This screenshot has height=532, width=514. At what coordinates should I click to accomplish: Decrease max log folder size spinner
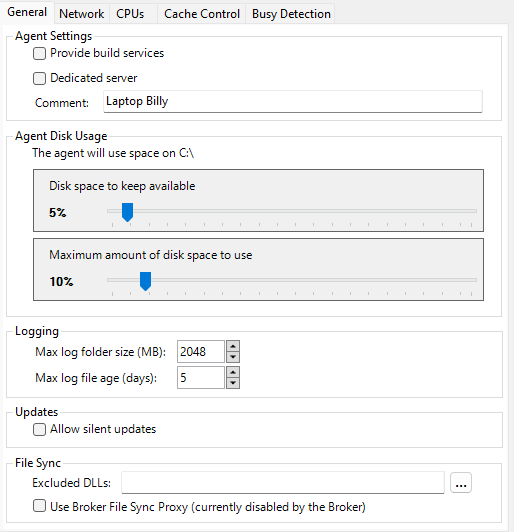233,357
